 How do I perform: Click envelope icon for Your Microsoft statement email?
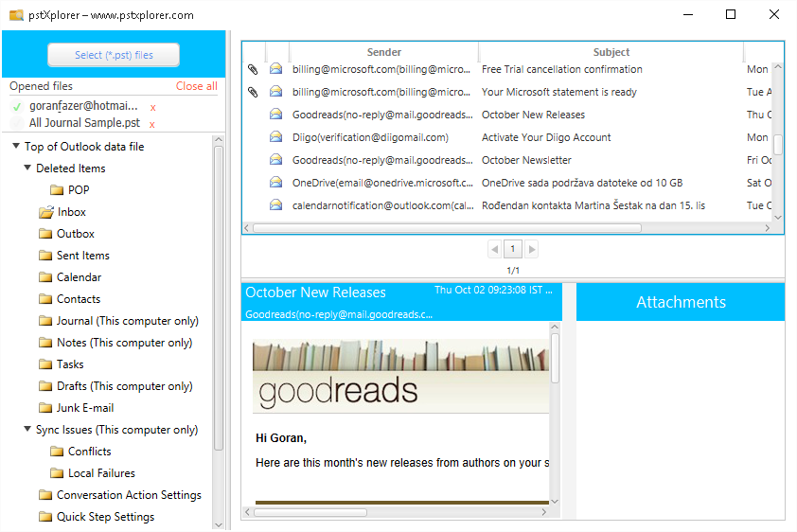tap(276, 92)
